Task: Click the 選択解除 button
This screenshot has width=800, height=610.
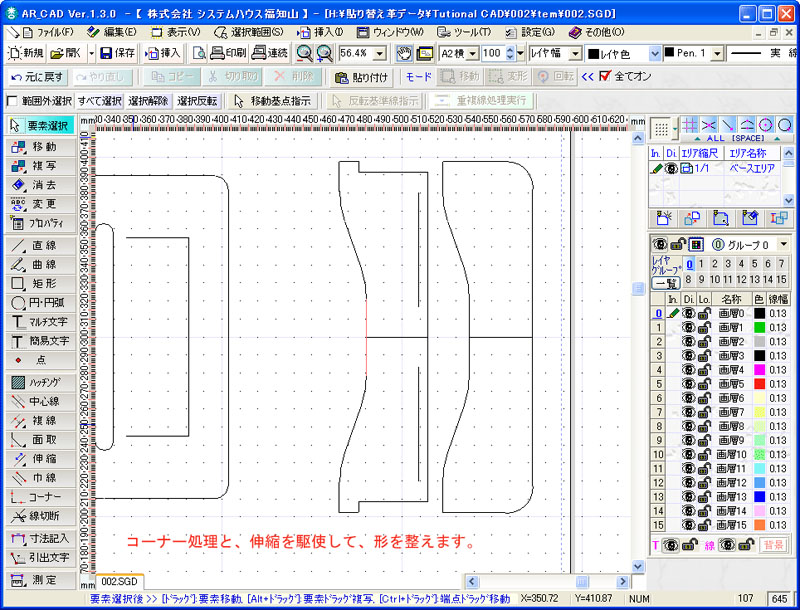Action: click(148, 101)
